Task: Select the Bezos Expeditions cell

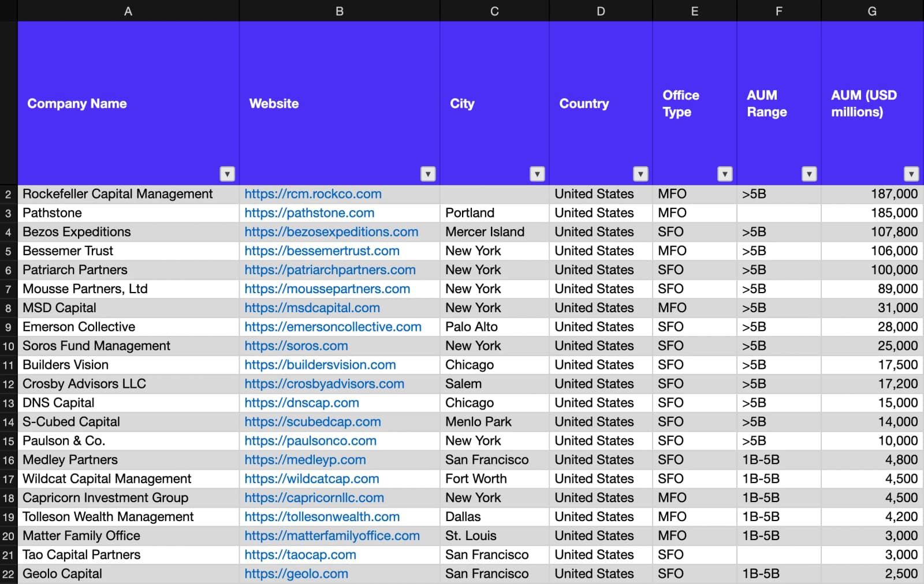Action: coord(128,232)
